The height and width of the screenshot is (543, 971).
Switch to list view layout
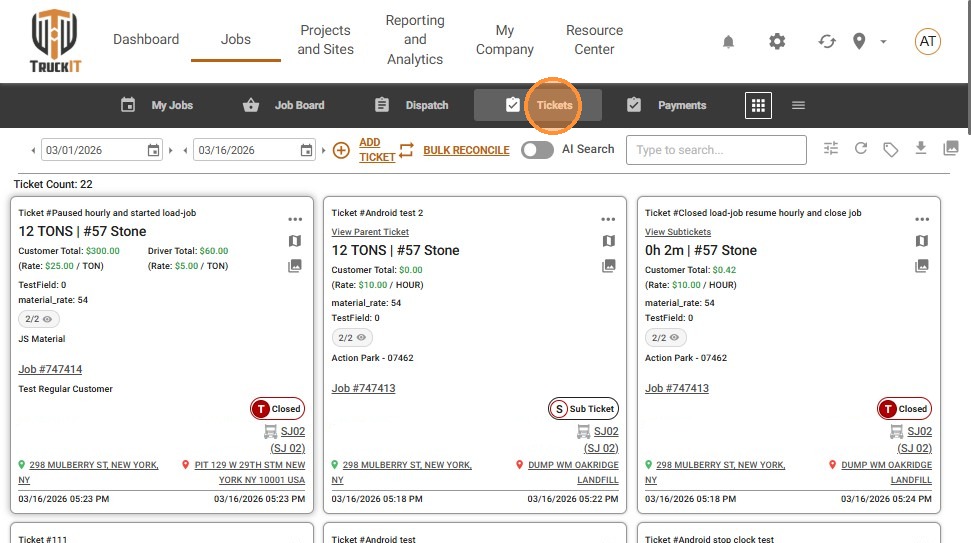(798, 105)
